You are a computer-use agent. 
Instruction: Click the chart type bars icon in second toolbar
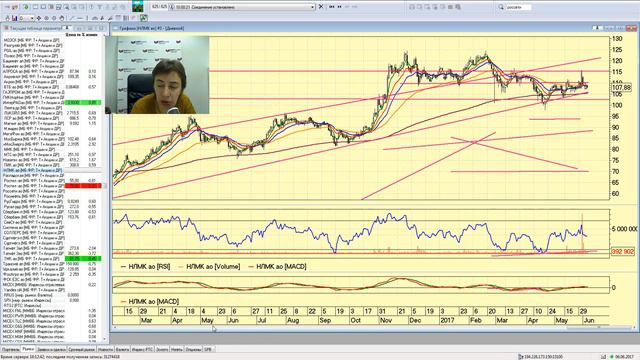click(x=14, y=18)
